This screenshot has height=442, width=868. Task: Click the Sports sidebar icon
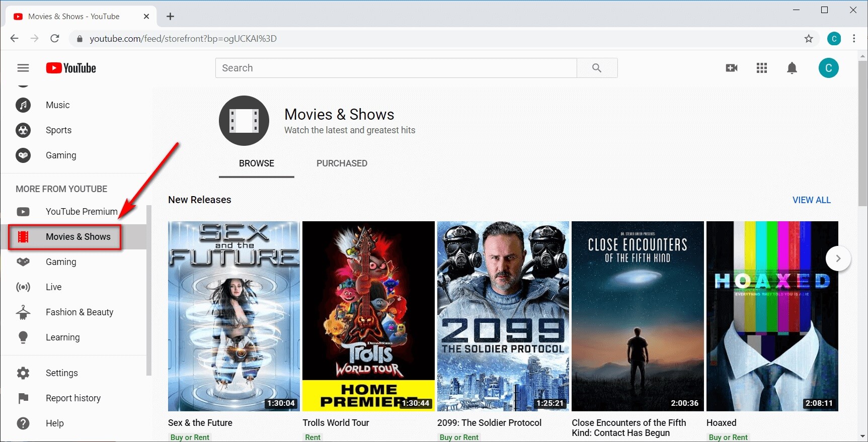point(23,130)
